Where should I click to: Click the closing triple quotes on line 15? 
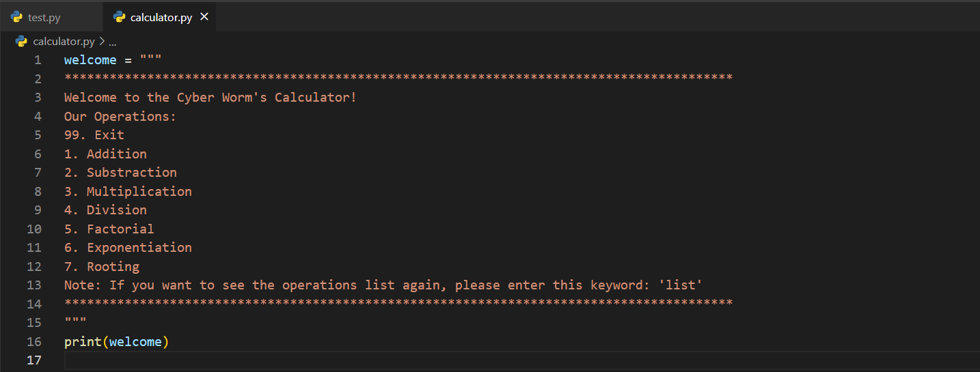75,321
